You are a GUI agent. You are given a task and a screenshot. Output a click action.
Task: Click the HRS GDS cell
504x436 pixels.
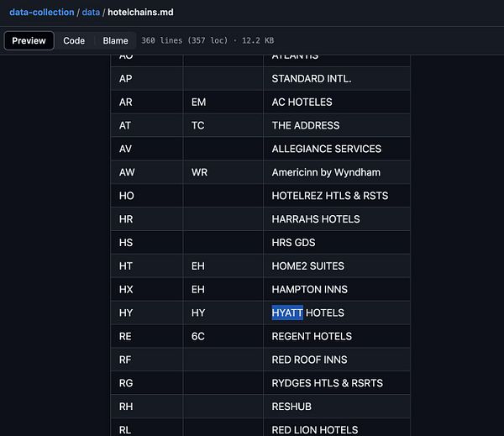tap(337, 243)
